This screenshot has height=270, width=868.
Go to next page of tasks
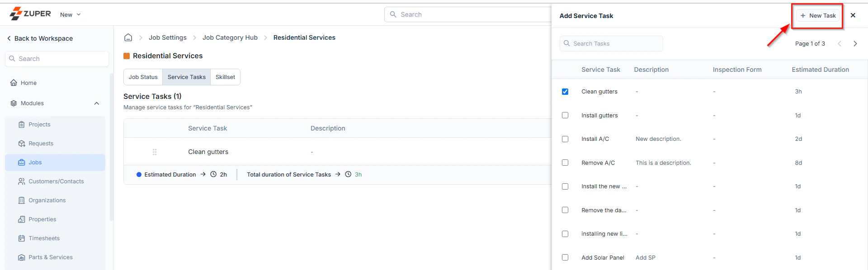coord(855,44)
